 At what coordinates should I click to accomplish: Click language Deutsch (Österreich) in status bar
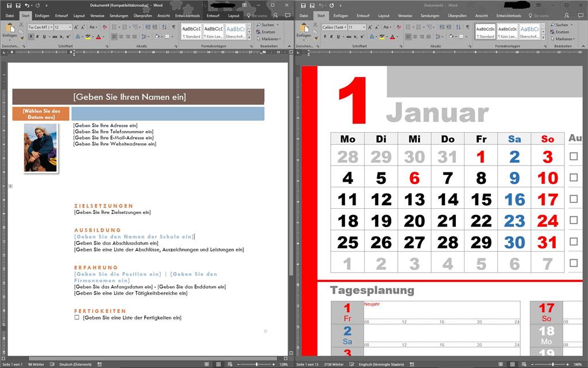tap(75, 364)
